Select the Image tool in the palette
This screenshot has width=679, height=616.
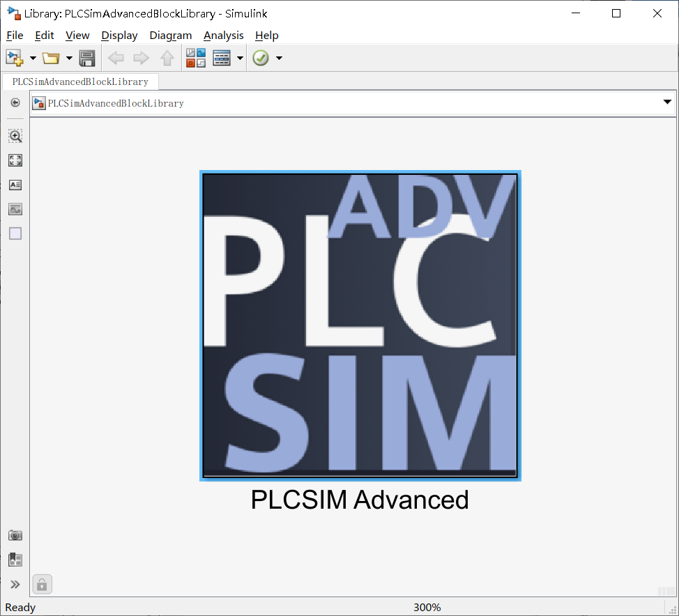pos(15,210)
